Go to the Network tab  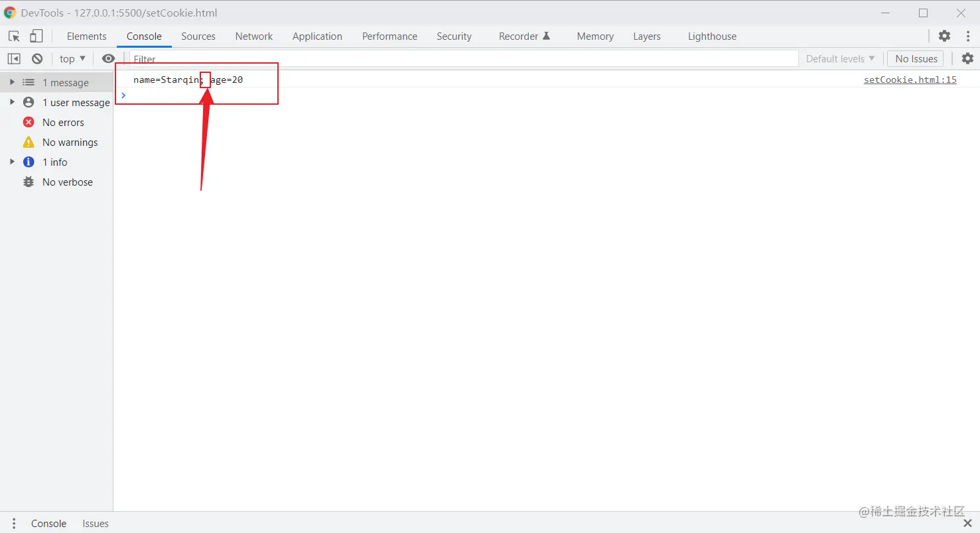point(254,36)
